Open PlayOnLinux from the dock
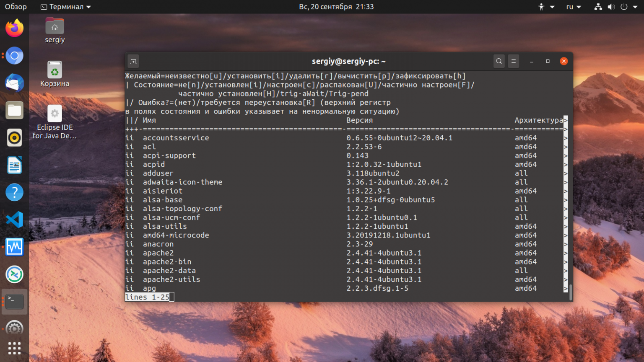 (14, 274)
